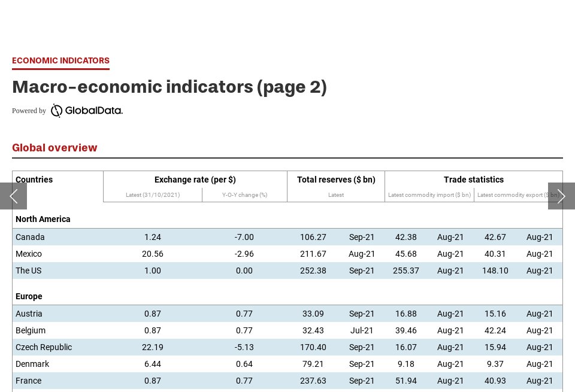Click the left navigation arrow

(13, 196)
